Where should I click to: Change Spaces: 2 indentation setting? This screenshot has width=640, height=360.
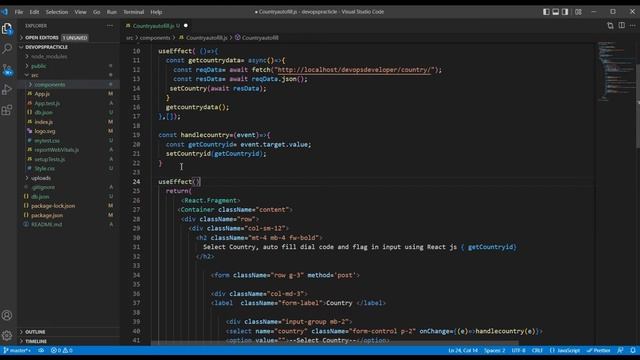click(x=494, y=351)
